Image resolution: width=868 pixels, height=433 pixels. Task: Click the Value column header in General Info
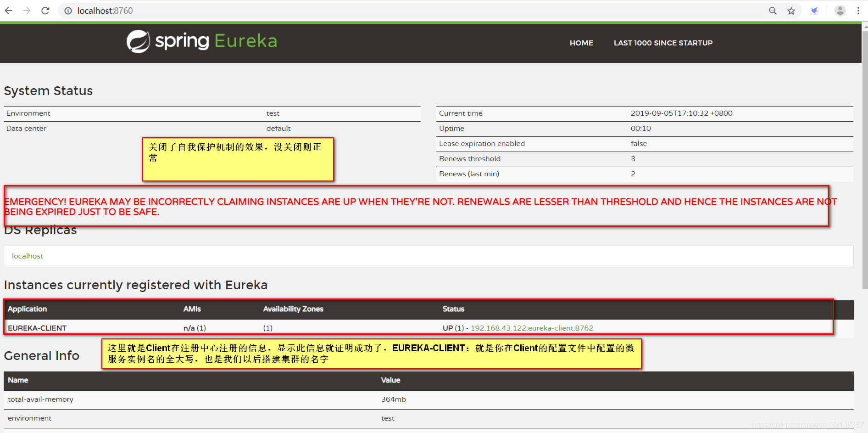point(390,380)
